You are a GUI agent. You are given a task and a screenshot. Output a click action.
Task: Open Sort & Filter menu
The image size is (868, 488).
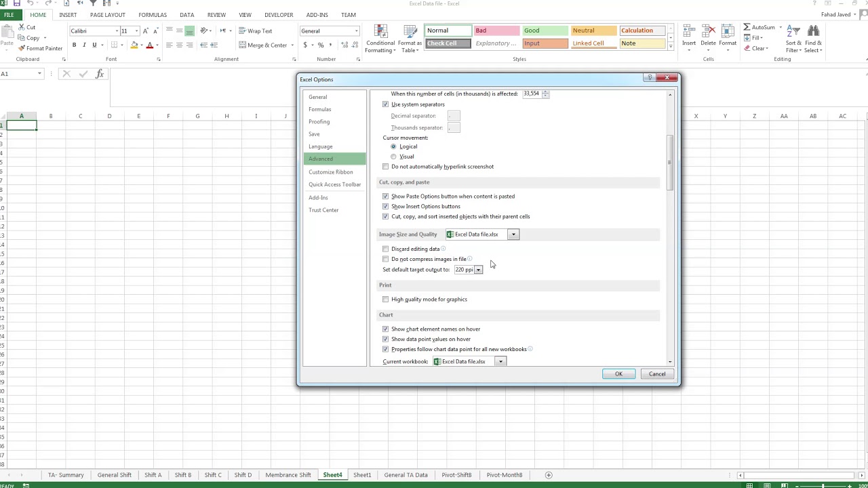point(793,39)
